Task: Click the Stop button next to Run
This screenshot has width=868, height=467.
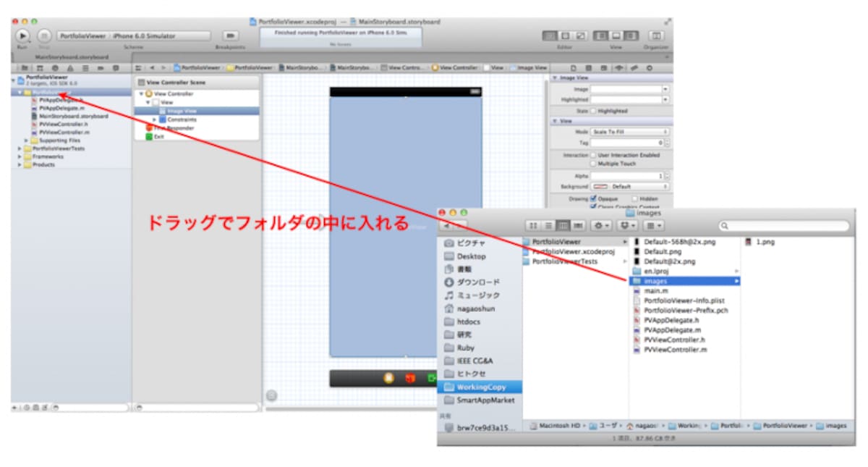Action: (x=44, y=35)
